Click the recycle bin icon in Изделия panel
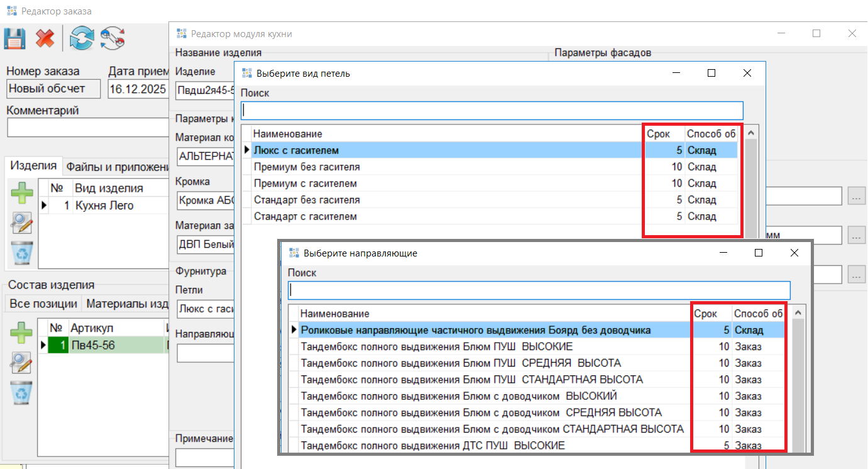The height and width of the screenshot is (469, 868). pyautogui.click(x=22, y=253)
